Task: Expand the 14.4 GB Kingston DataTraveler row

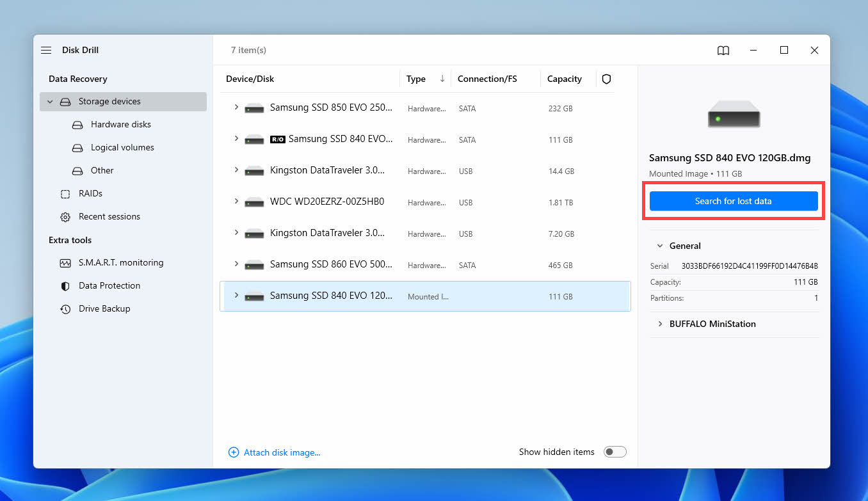Action: [x=236, y=170]
